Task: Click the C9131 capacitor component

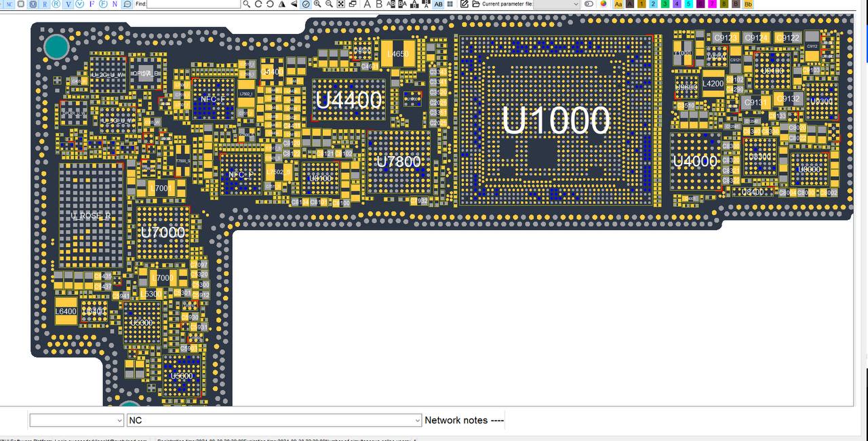Action: point(755,102)
